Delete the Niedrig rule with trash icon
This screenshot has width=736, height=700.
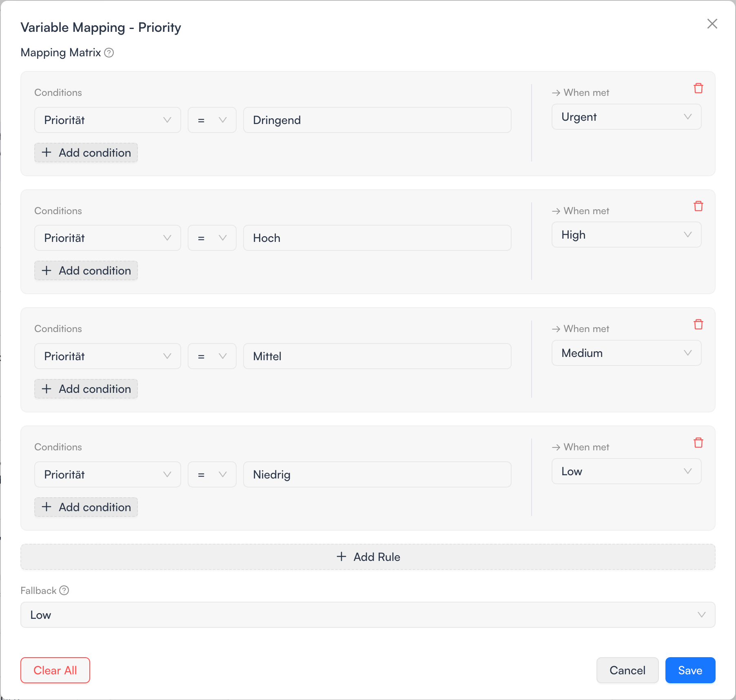[x=698, y=443]
